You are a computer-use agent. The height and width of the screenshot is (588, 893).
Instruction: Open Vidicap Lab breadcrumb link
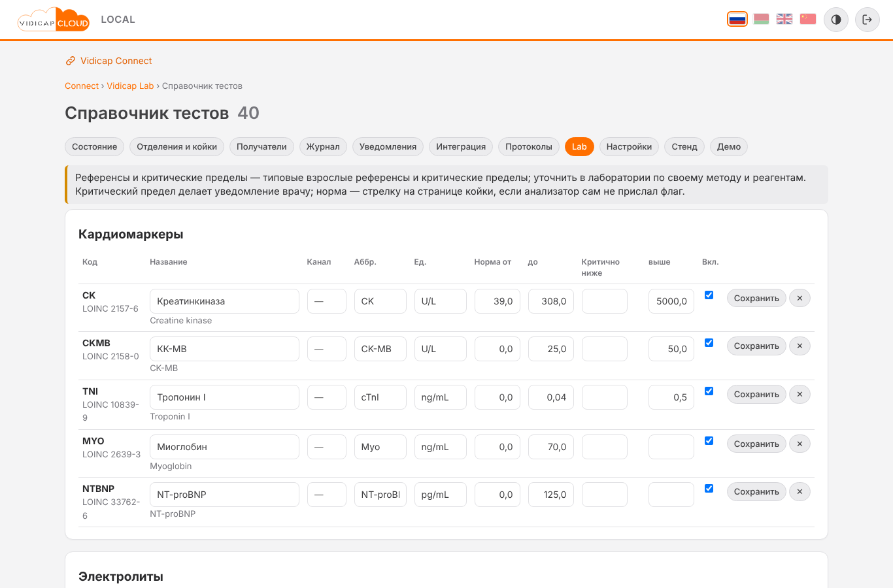pos(130,86)
